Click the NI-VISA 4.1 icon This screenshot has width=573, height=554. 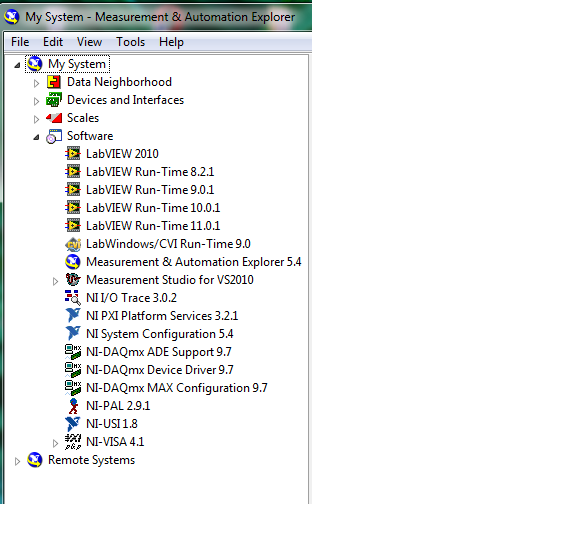(73, 442)
